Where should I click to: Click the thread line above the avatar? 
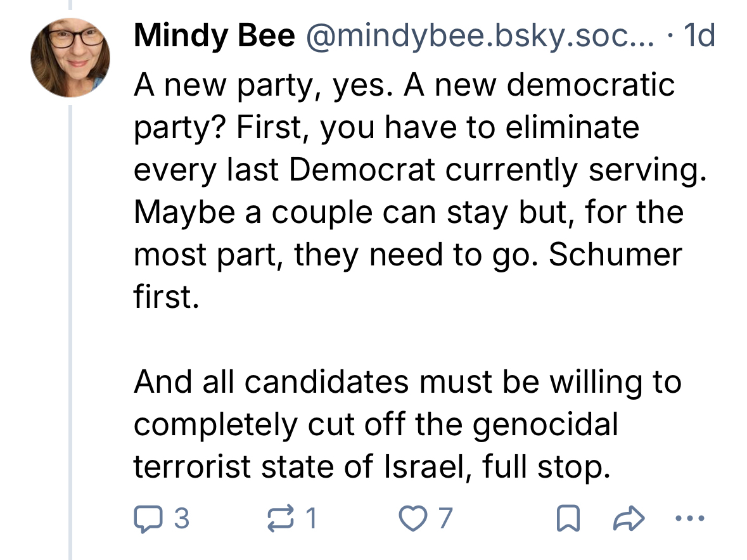coord(71,5)
